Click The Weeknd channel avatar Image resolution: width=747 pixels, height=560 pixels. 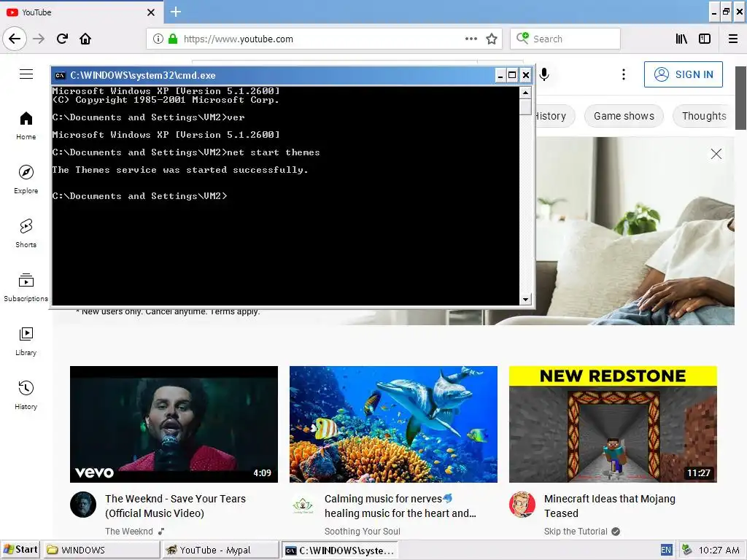(x=83, y=505)
